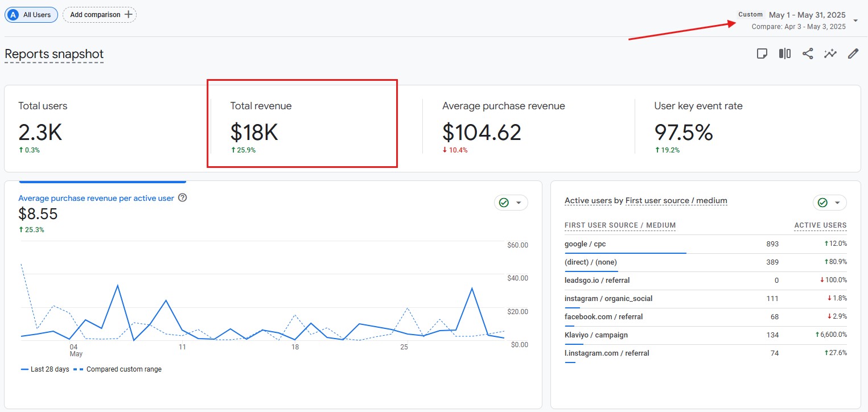Viewport: 868px width, 412px height.
Task: Open the date range dropdown arrow
Action: (x=855, y=20)
